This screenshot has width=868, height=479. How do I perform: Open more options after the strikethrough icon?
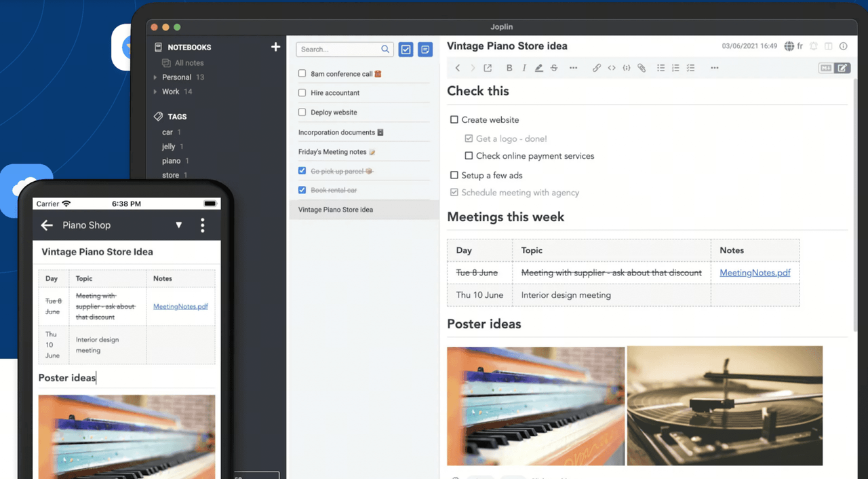click(574, 68)
